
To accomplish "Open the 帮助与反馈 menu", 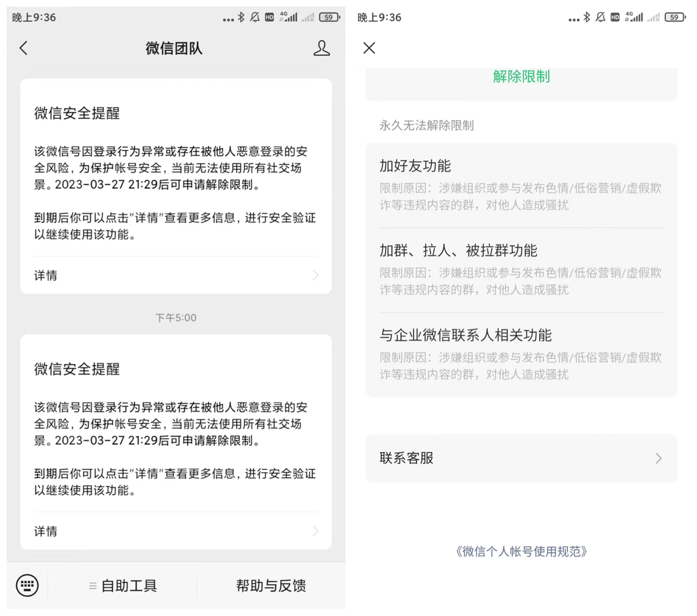I will pos(271,585).
